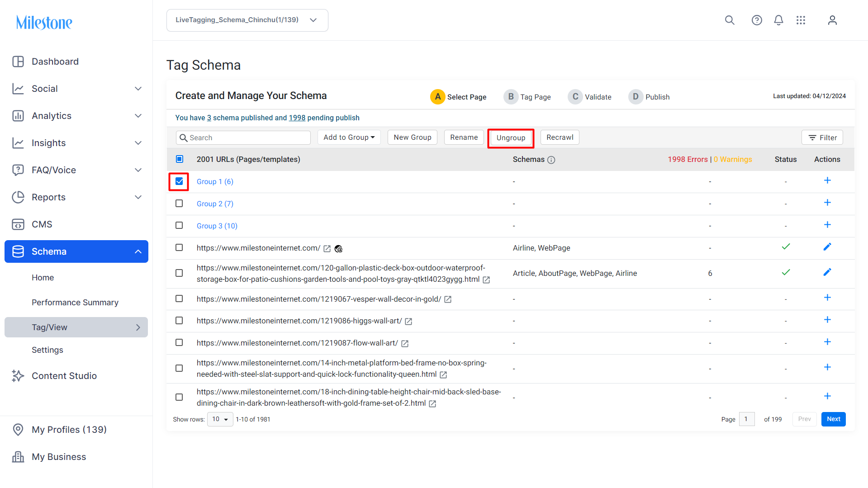
Task: Open the Tag/View submenu item
Action: (x=76, y=327)
